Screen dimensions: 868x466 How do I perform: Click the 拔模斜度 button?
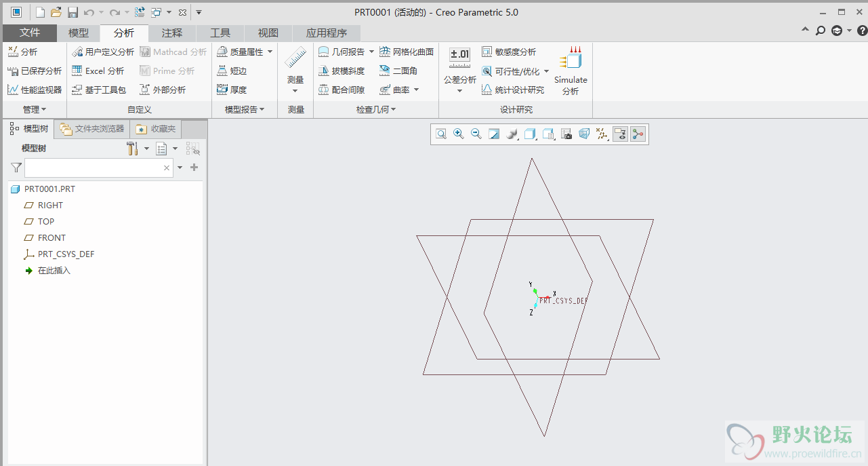[x=342, y=71]
